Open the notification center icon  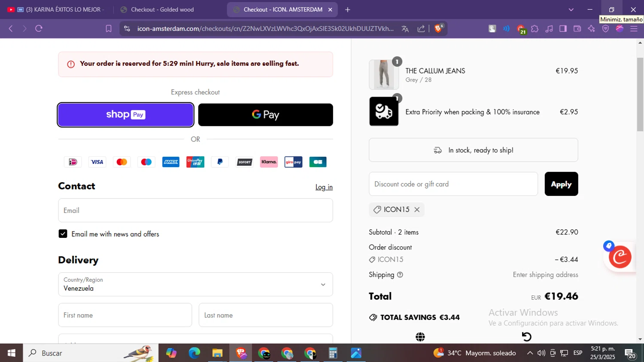click(x=630, y=353)
